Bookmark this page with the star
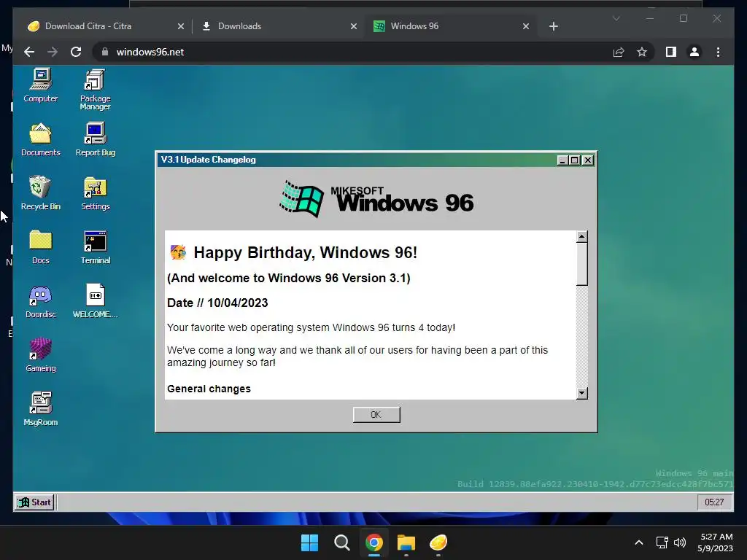The image size is (747, 560). click(x=642, y=52)
